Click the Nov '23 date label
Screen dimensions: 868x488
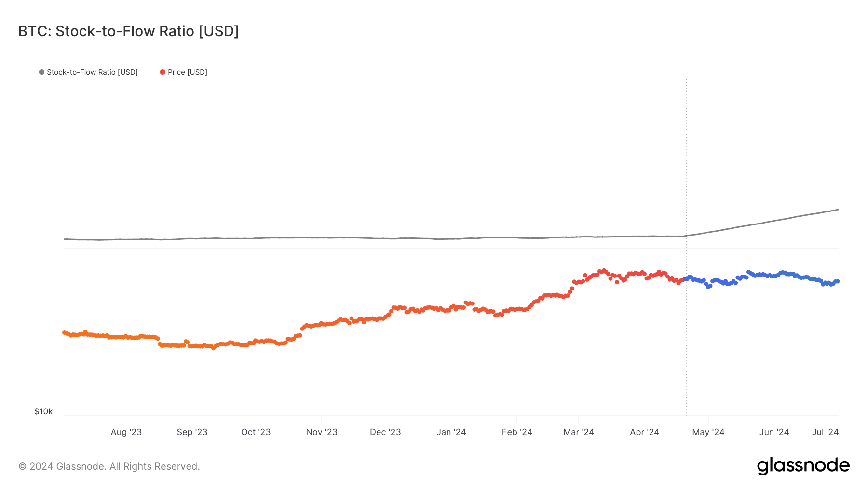tap(322, 432)
